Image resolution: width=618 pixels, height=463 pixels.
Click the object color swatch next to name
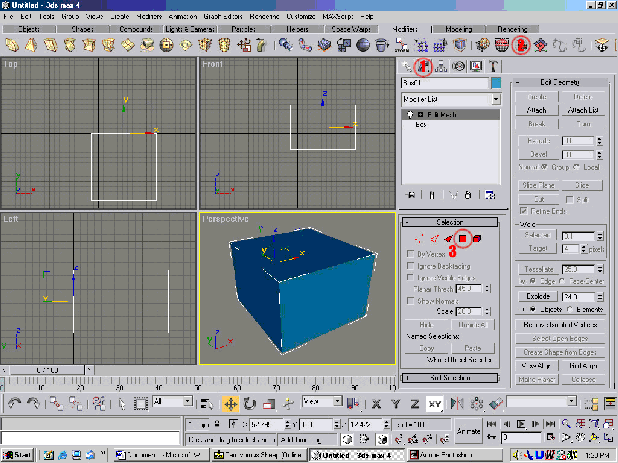(495, 83)
